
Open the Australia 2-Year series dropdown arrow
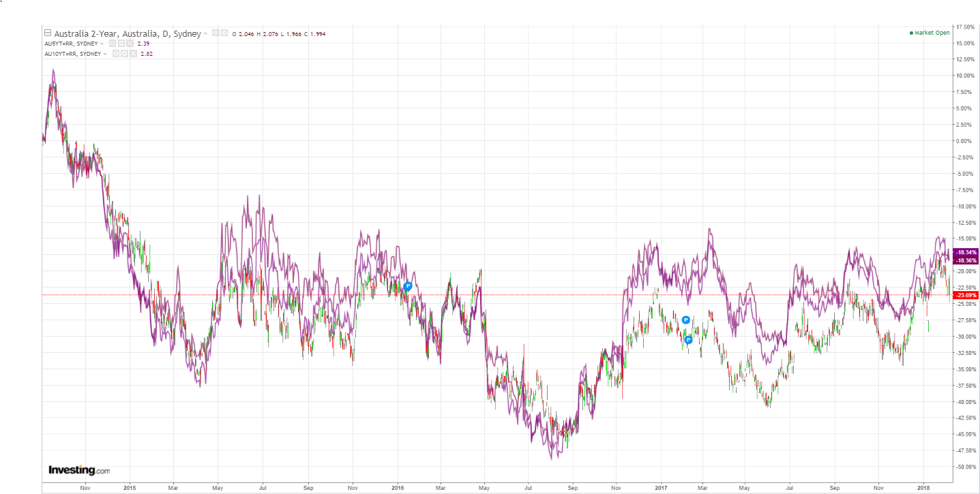coord(205,34)
